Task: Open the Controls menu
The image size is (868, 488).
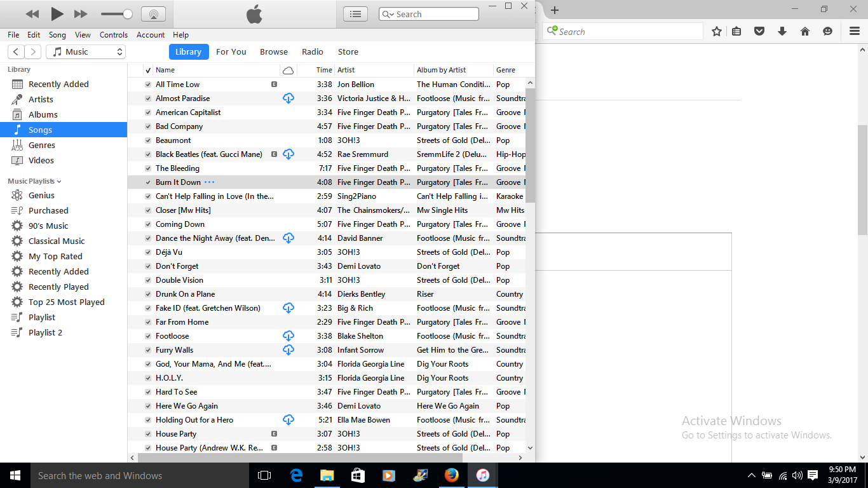Action: coord(114,35)
